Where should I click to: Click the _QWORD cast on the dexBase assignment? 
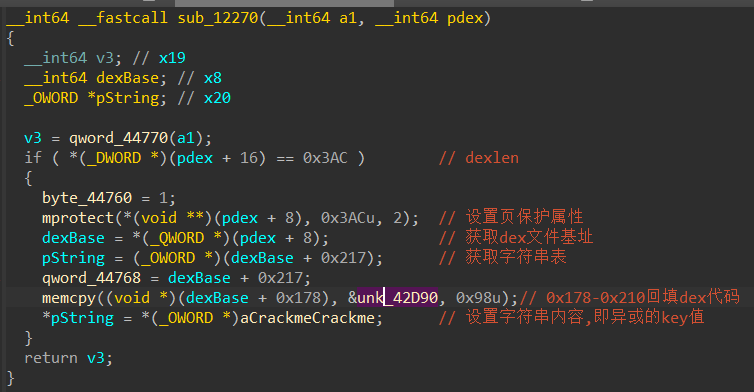pos(177,238)
